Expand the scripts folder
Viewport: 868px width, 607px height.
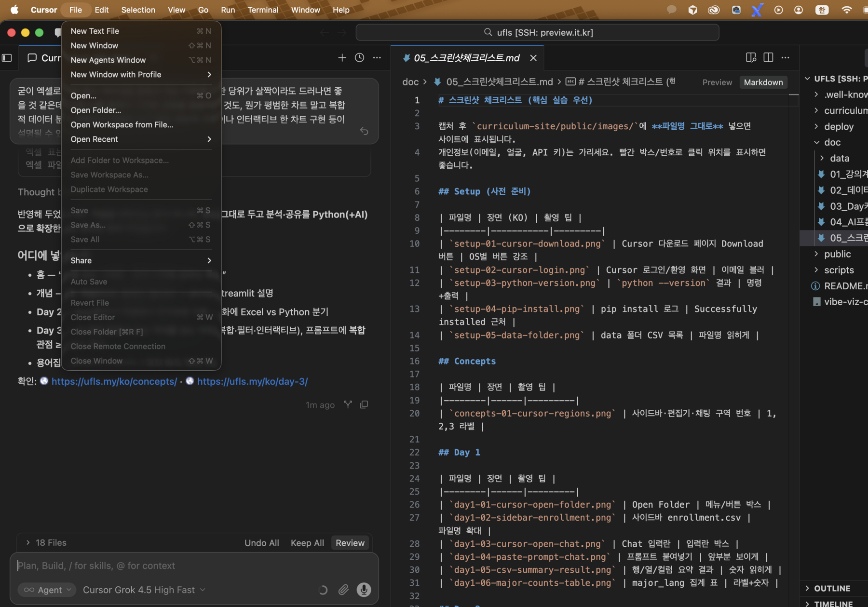click(839, 270)
